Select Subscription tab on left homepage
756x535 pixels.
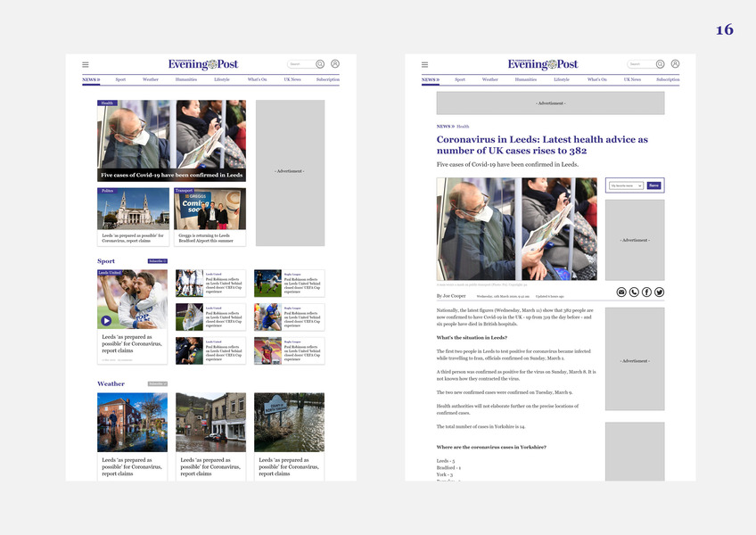point(328,79)
